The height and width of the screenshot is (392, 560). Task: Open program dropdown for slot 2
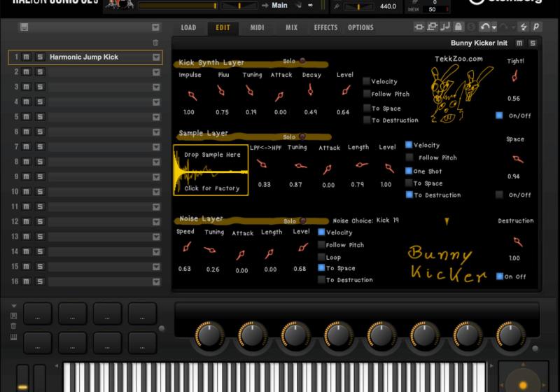[x=156, y=72]
